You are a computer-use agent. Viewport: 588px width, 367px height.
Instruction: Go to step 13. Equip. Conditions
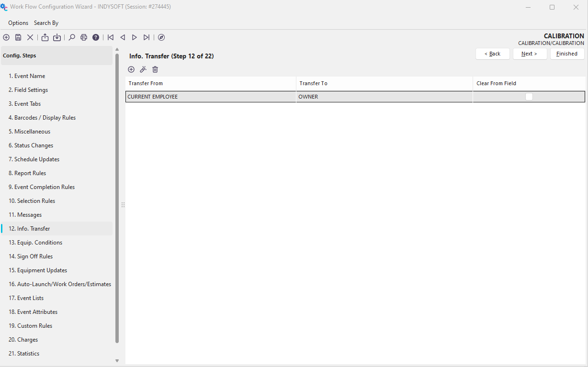click(35, 243)
